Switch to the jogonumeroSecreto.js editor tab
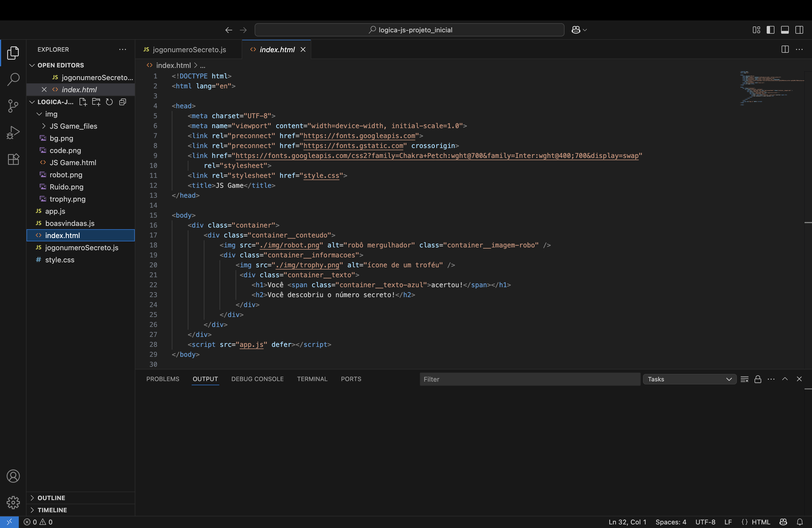This screenshot has height=528, width=812. pos(188,49)
